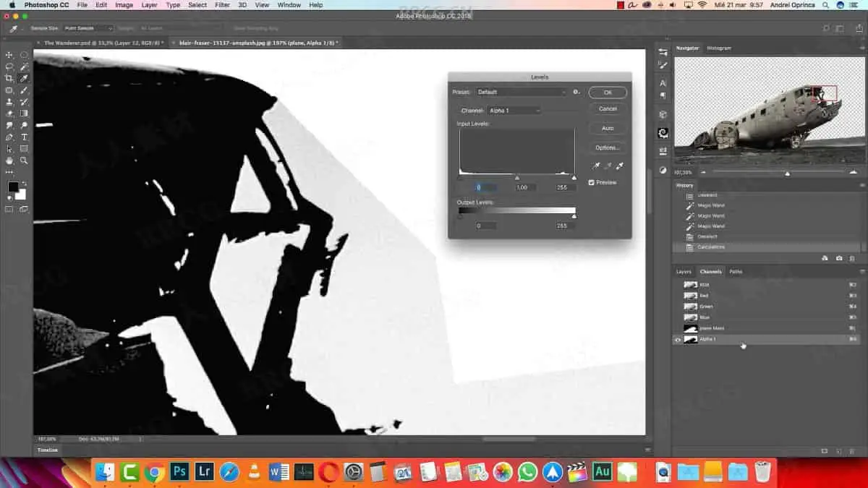Toggle Quick Mask mode icon

(9, 210)
